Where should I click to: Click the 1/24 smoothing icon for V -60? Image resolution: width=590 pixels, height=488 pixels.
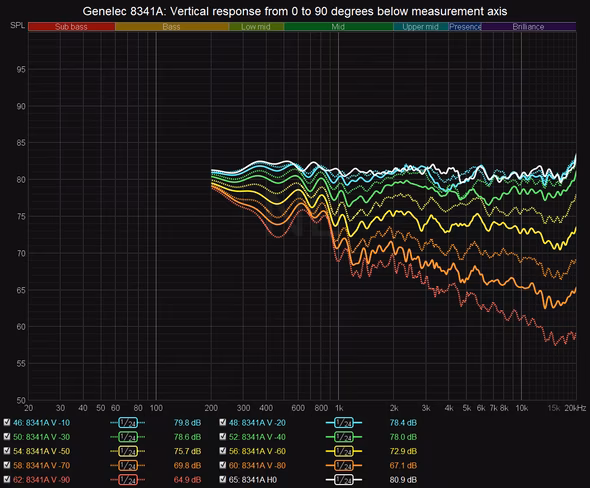coord(344,452)
